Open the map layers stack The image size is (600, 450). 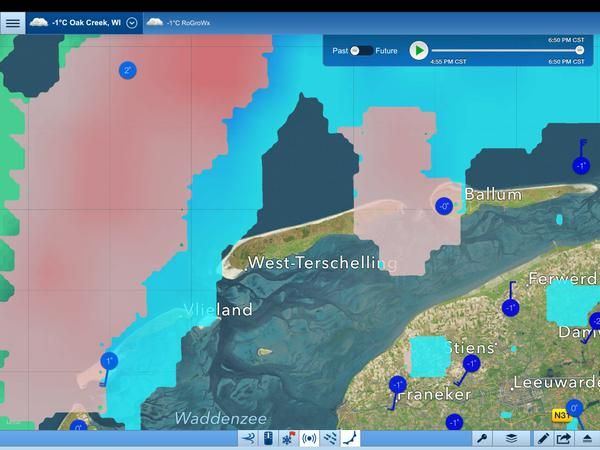pos(511,439)
